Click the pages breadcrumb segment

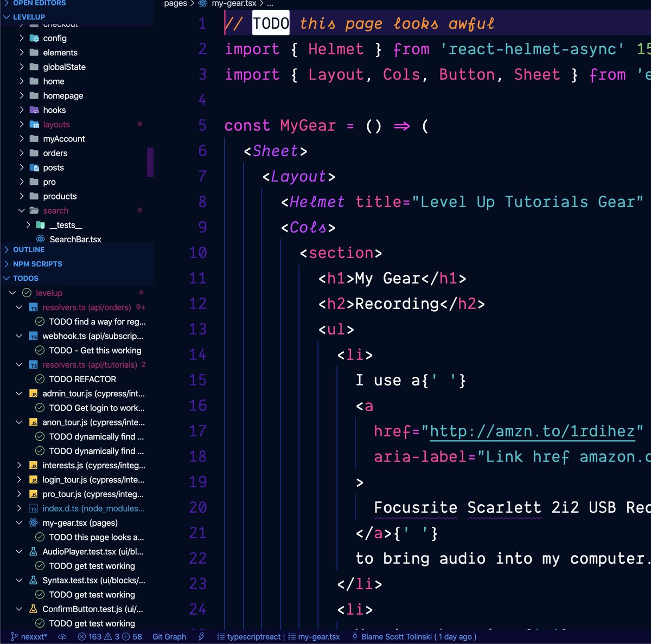175,3
